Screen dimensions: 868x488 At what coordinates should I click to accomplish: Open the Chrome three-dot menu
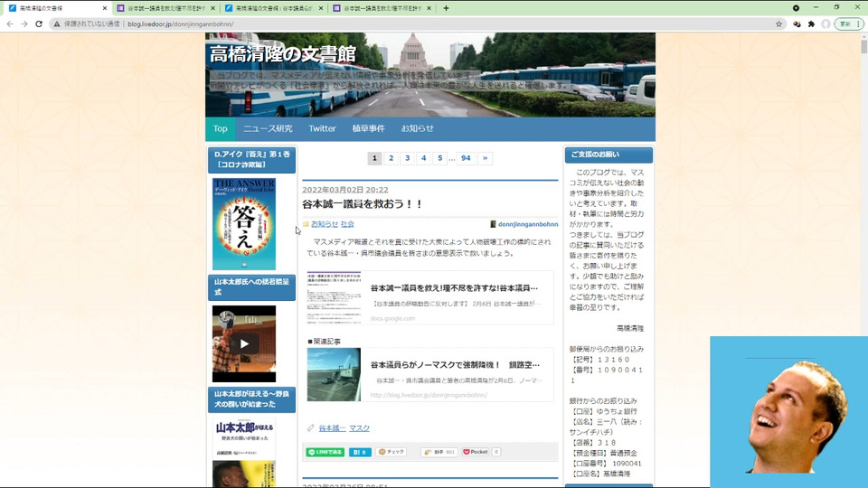coord(859,23)
